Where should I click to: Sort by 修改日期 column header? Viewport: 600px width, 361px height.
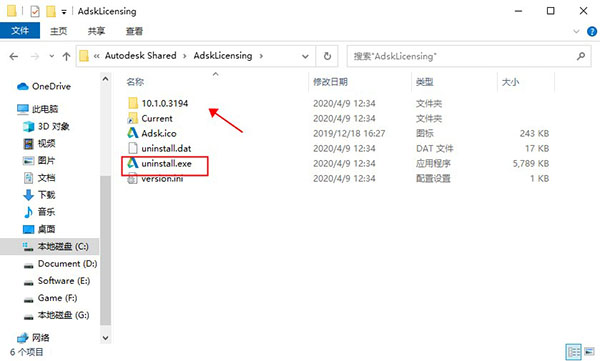click(x=330, y=82)
